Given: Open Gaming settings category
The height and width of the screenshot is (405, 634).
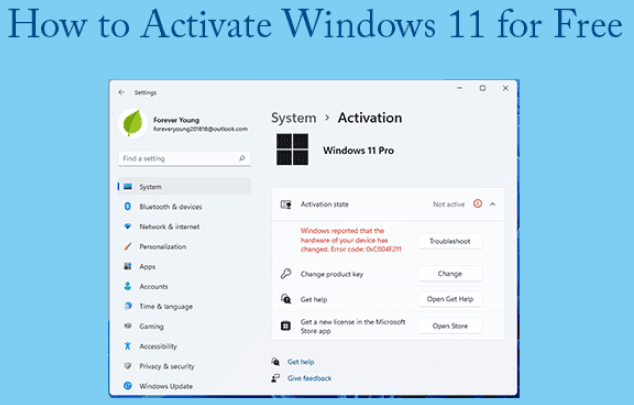Looking at the screenshot, I should tap(151, 326).
